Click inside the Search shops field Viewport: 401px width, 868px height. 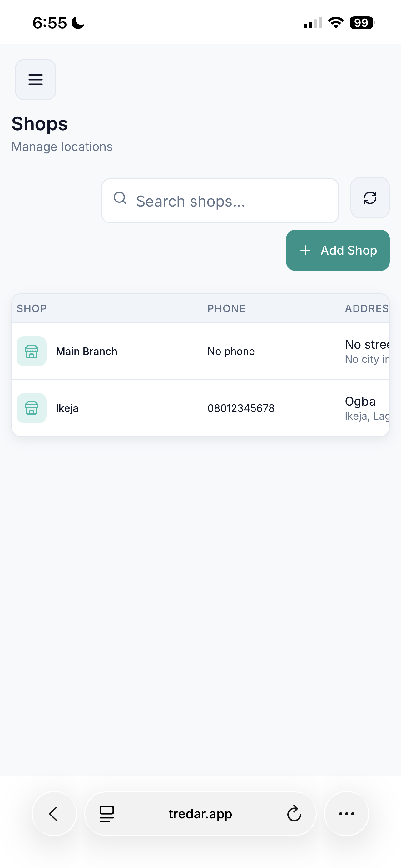coord(219,201)
